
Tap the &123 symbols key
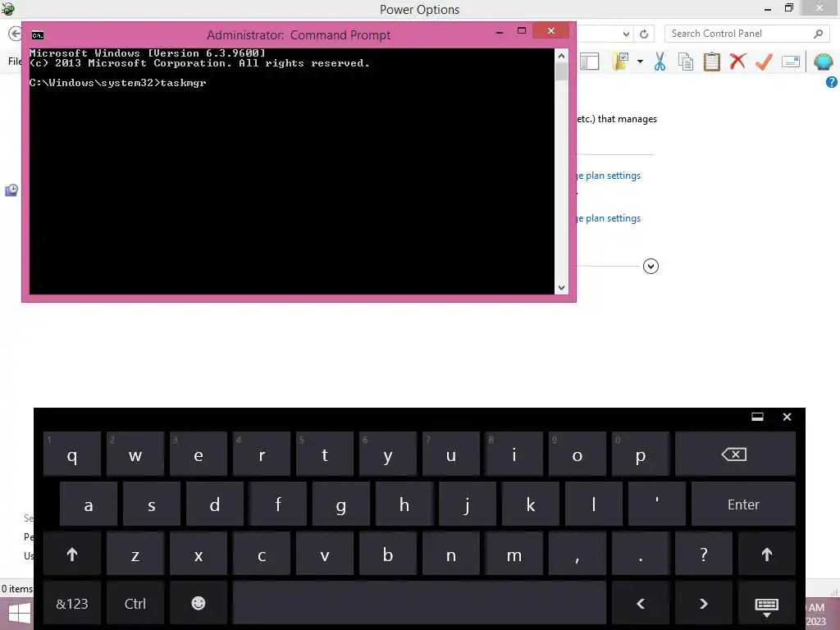72,604
